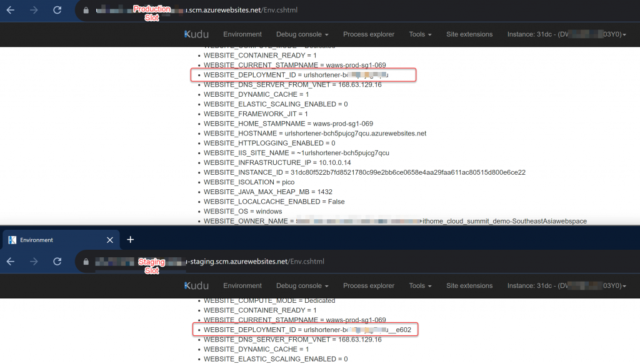Expand Tools dropdown in Staging Slot Kudu
This screenshot has height=364, width=640.
420,286
